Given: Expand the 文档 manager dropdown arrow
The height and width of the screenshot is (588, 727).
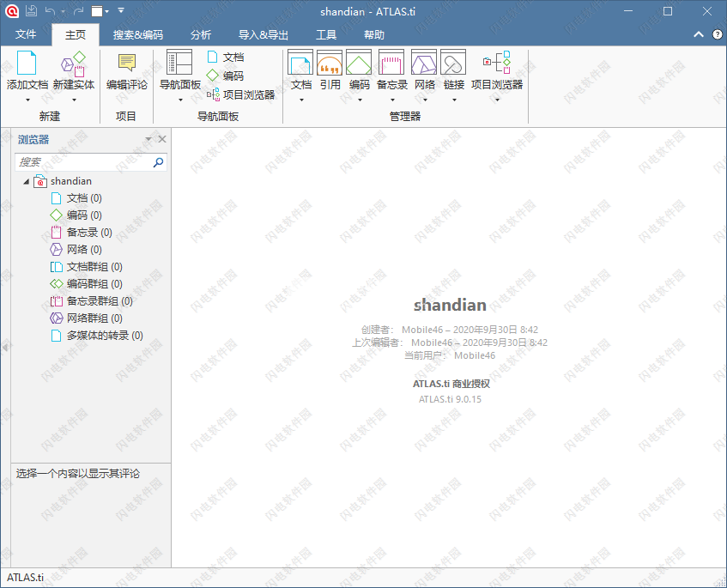Looking at the screenshot, I should coord(301,100).
